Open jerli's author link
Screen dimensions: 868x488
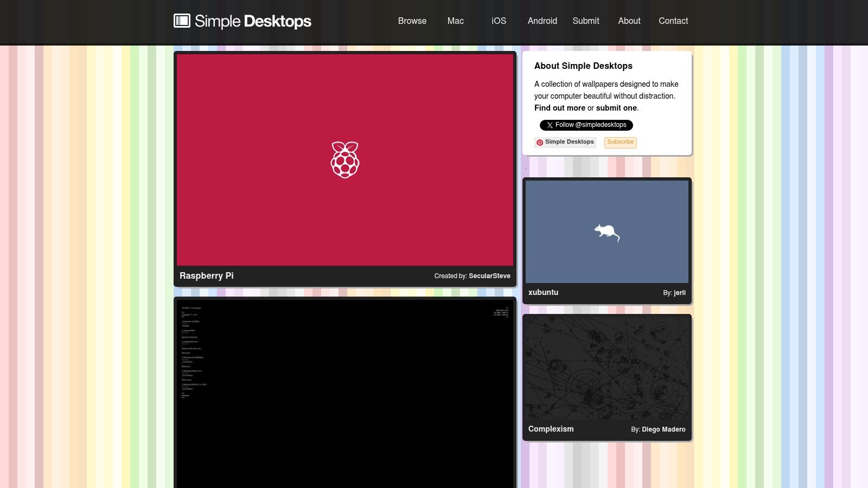[x=680, y=293]
